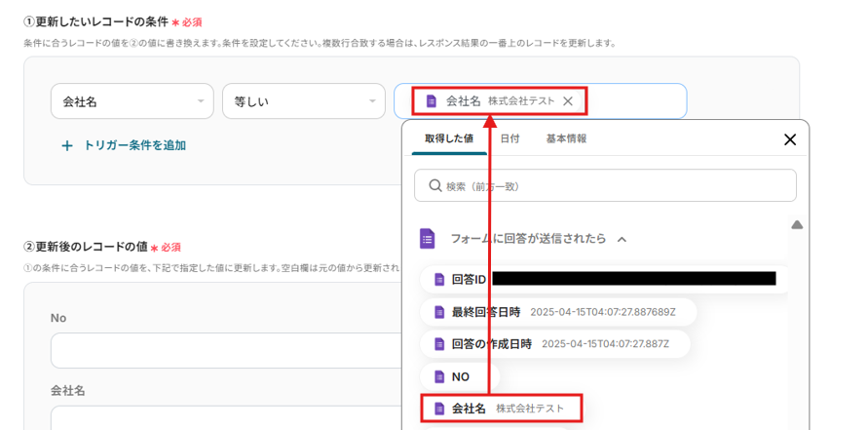This screenshot has width=868, height=430.
Task: Click into the 会社名 input under ②
Action: tap(226, 417)
